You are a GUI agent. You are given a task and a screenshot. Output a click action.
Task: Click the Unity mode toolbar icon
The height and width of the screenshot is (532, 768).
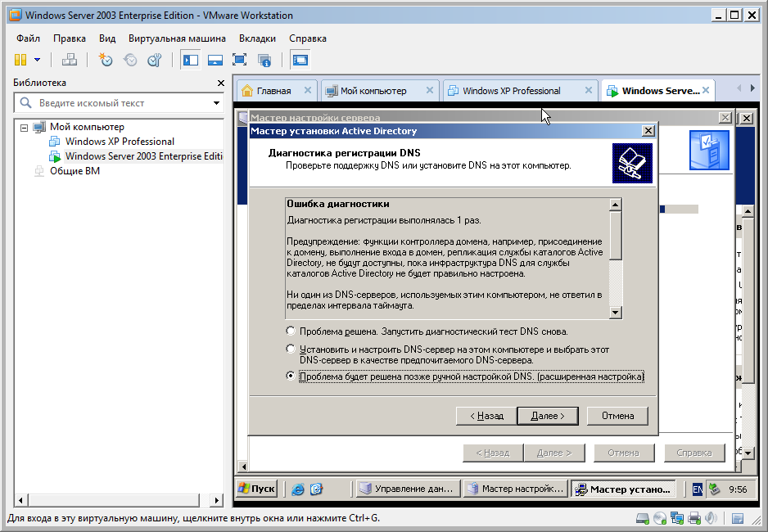(x=264, y=61)
